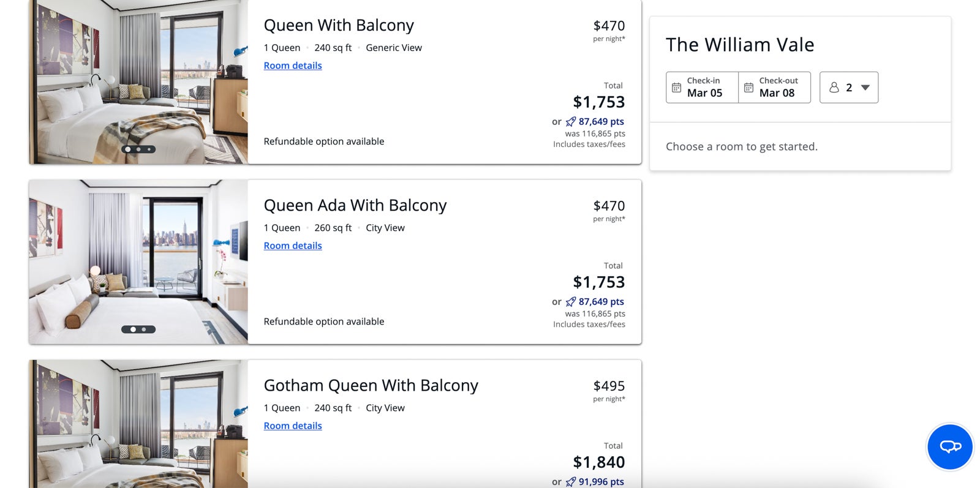The height and width of the screenshot is (488, 980).
Task: Open Room details for Gotham Queen With Balcony
Action: [293, 426]
